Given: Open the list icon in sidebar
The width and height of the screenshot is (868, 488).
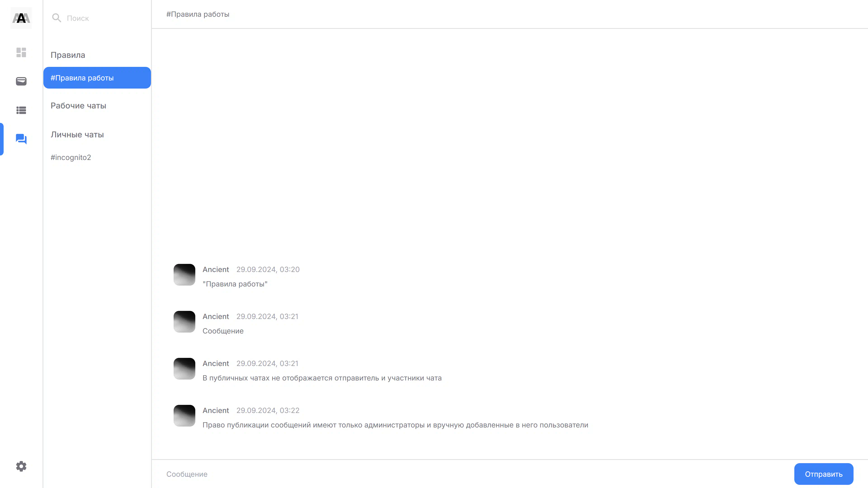Looking at the screenshot, I should click(x=21, y=110).
